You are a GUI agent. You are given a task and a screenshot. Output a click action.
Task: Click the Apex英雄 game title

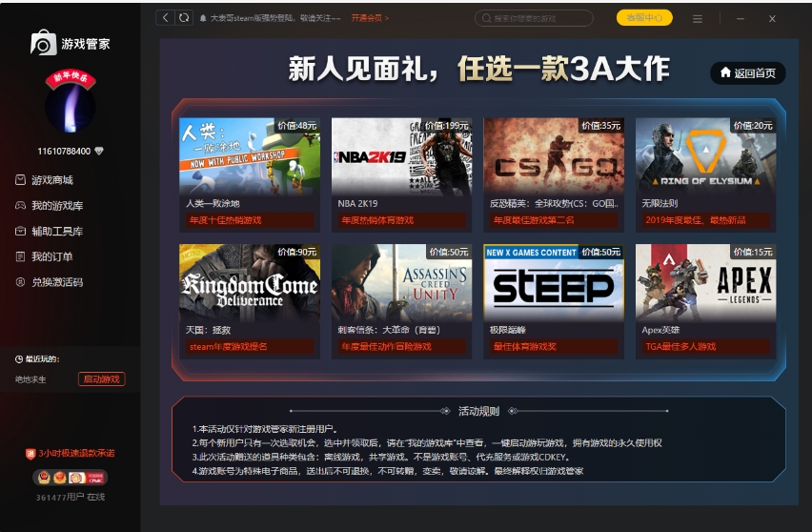[x=660, y=330]
